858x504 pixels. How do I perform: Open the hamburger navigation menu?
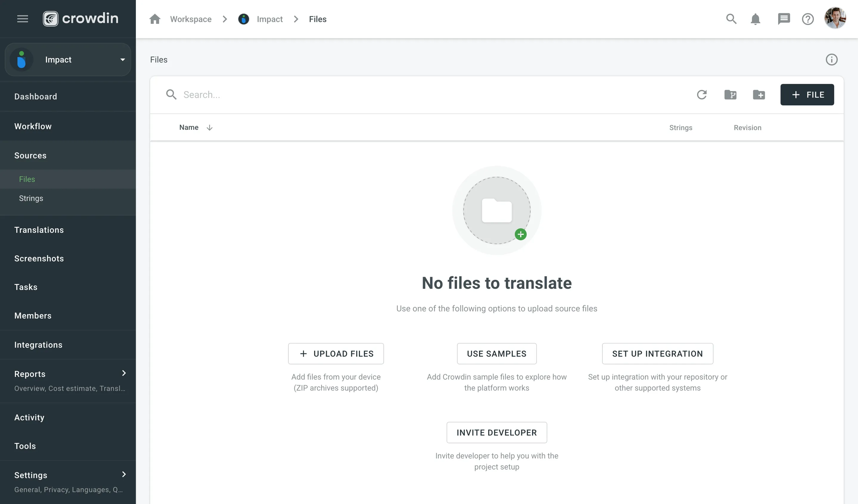(x=22, y=19)
